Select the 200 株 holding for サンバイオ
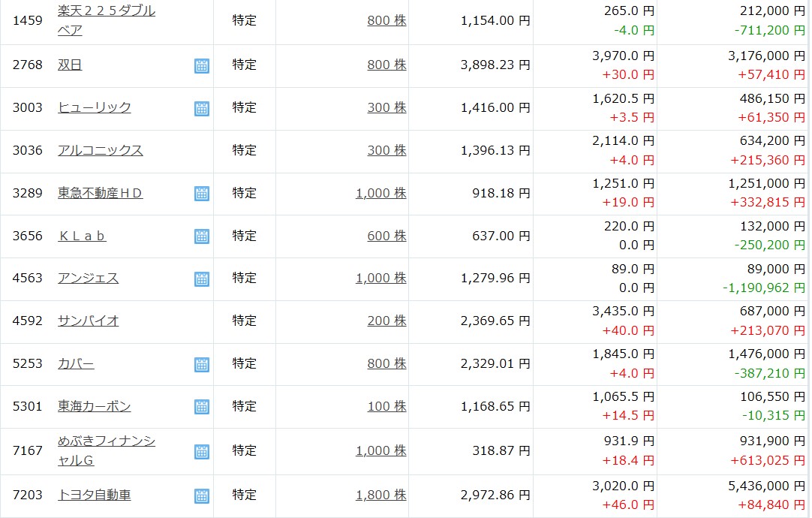Image resolution: width=812 pixels, height=518 pixels. 386,321
